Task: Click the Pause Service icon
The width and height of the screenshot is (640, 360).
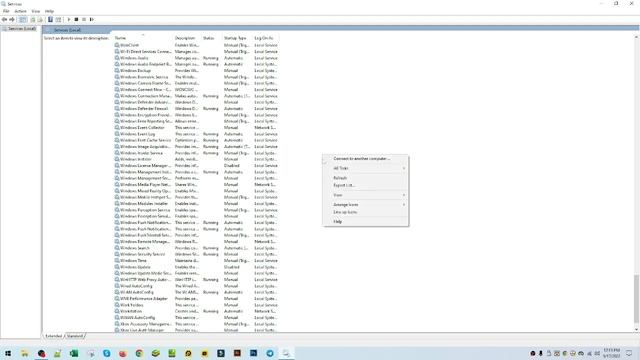Action: pos(84,20)
